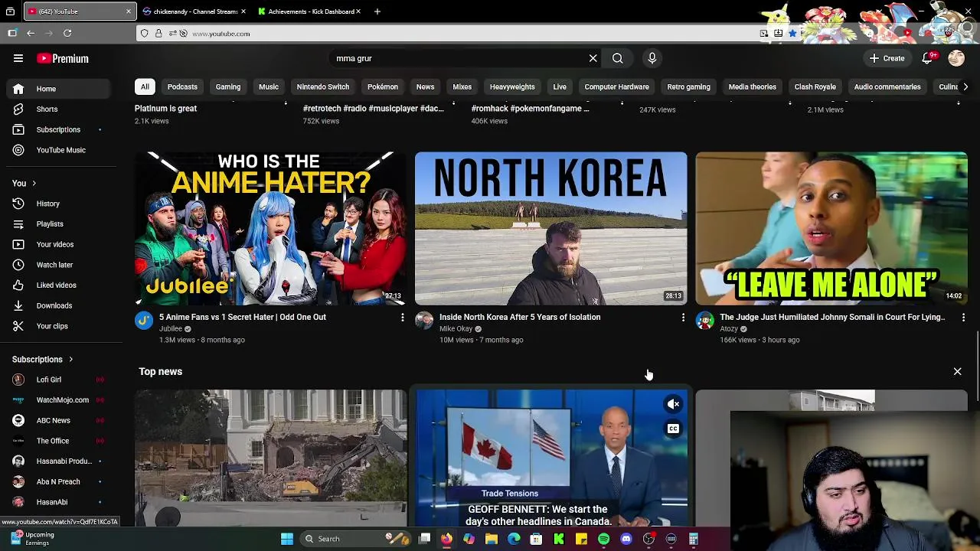This screenshot has width=980, height=551.
Task: Unmute the Top news preview video
Action: point(673,404)
